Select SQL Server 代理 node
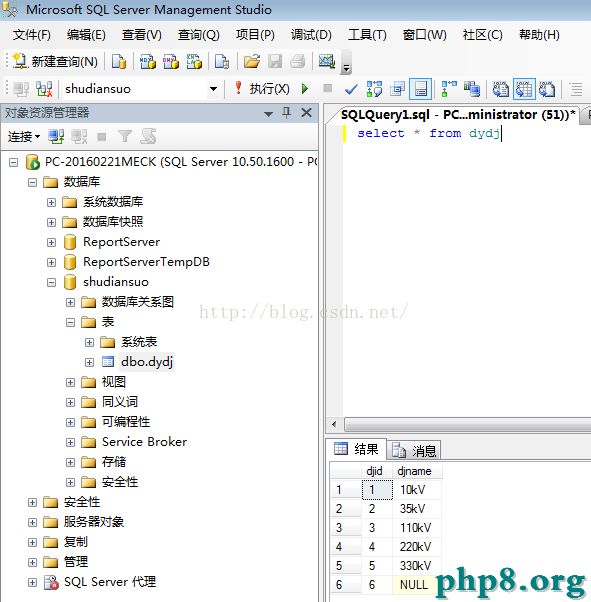Screen dimensions: 591x602 pyautogui.click(x=110, y=582)
